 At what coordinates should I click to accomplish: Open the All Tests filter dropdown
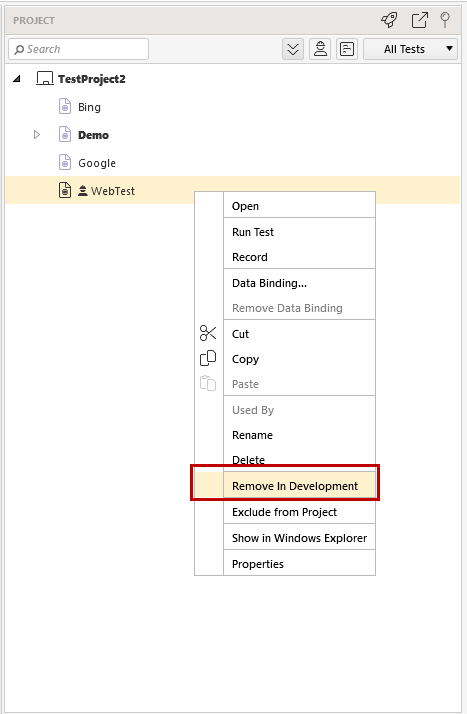tap(410, 49)
